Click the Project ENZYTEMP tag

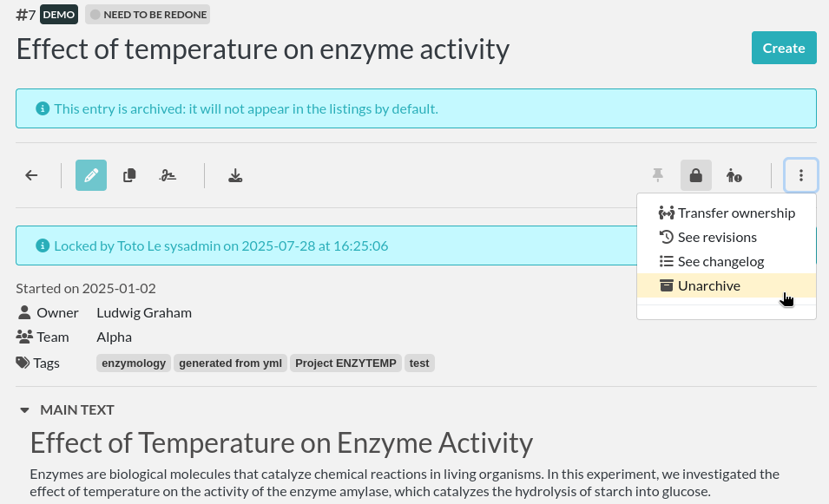pos(345,363)
